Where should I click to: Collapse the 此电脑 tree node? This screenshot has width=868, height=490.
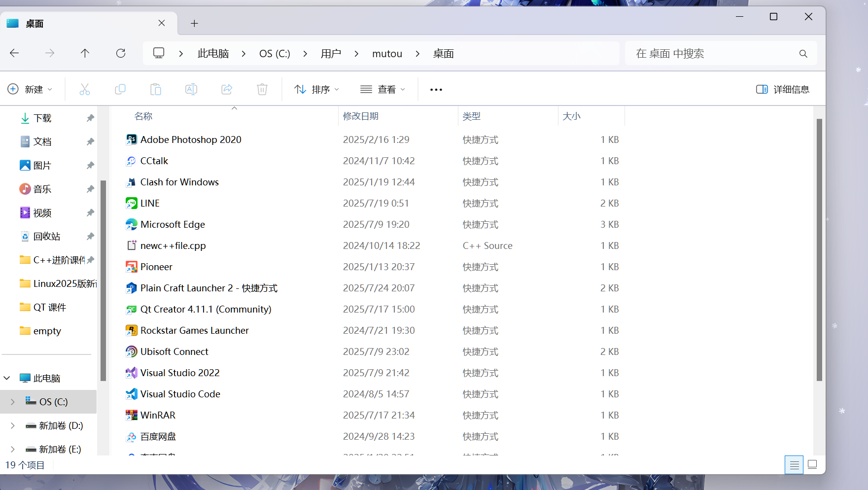(7, 378)
